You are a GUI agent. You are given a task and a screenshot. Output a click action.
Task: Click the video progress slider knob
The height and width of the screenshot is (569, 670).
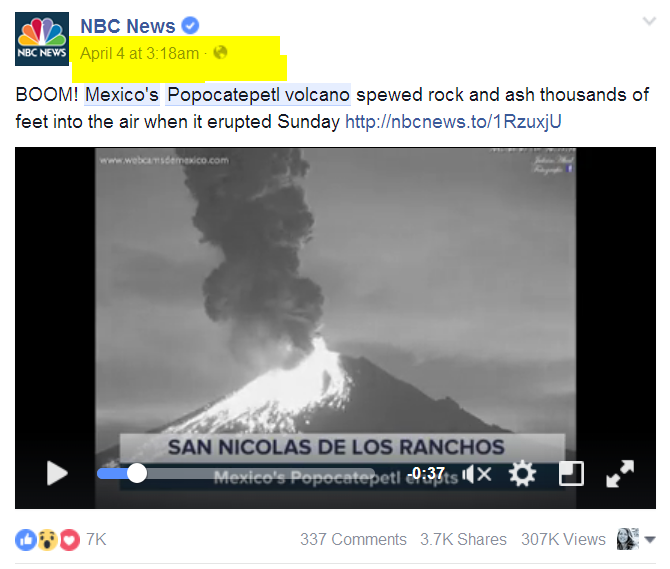tap(137, 473)
